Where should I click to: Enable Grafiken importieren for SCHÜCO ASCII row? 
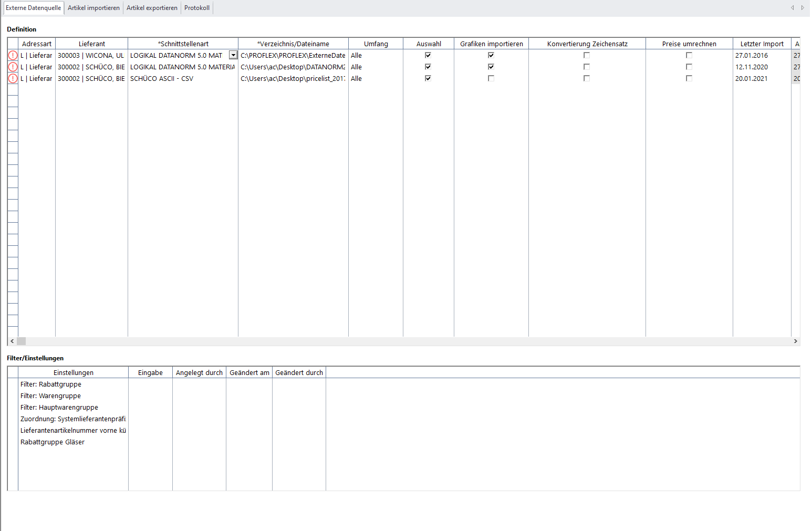[491, 78]
